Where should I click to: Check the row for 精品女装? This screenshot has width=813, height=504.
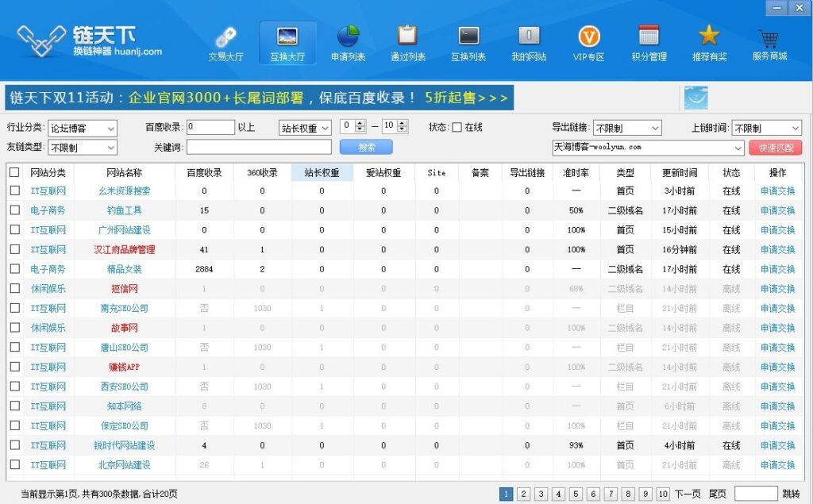click(14, 269)
